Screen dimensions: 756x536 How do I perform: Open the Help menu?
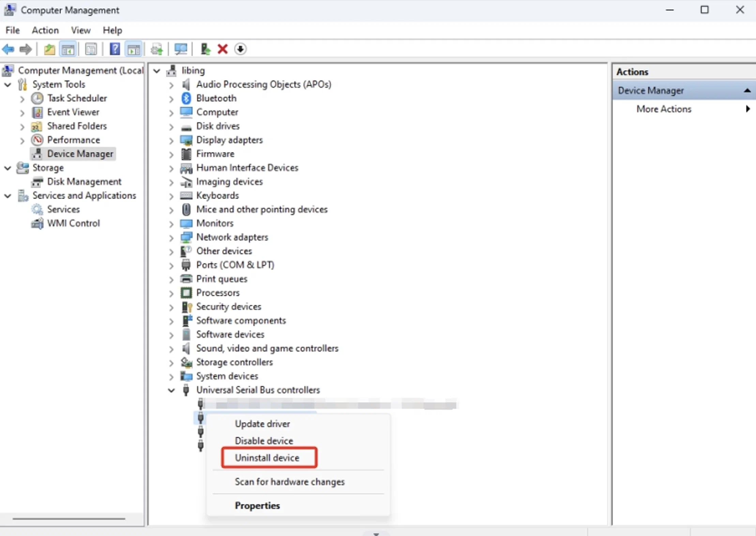pos(112,30)
